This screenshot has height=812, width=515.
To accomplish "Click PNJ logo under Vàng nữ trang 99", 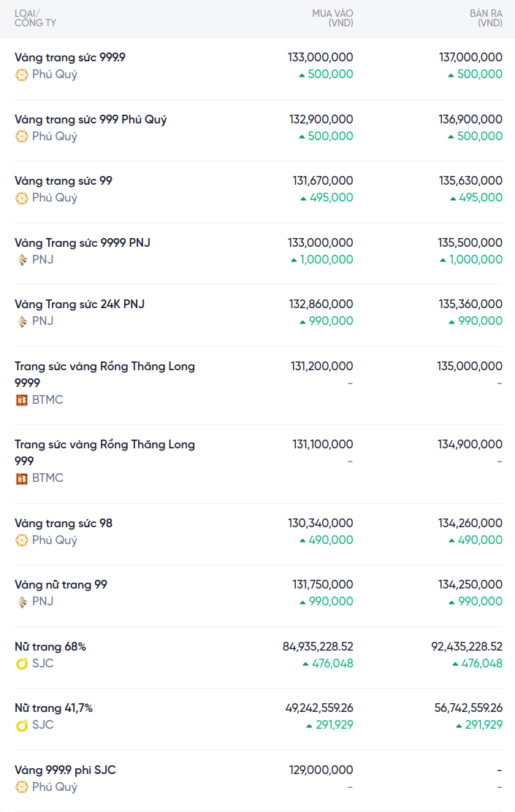I will [x=22, y=602].
